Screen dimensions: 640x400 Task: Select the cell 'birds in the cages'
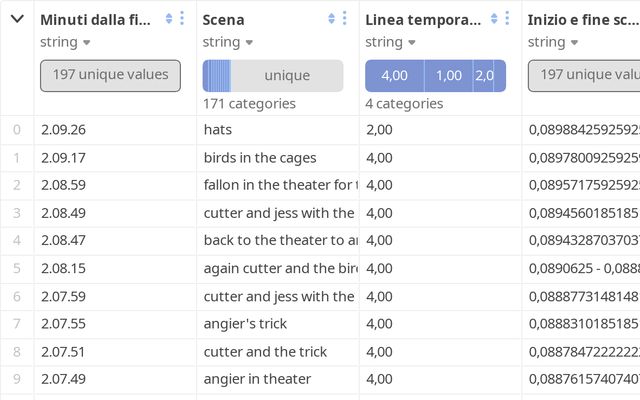coord(260,157)
